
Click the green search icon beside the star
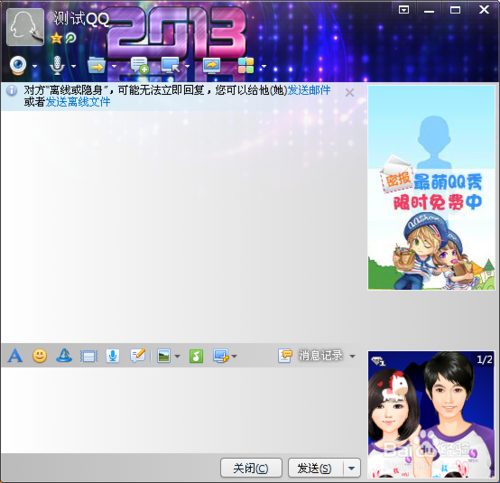click(x=71, y=38)
